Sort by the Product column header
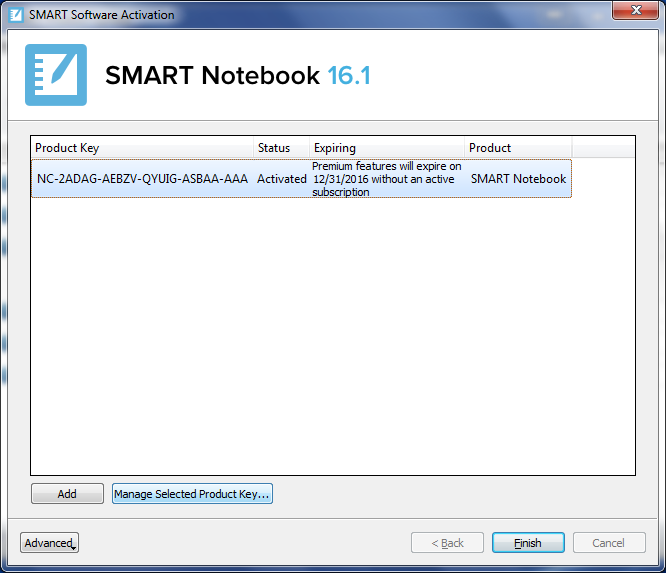The width and height of the screenshot is (666, 573). tap(518, 148)
